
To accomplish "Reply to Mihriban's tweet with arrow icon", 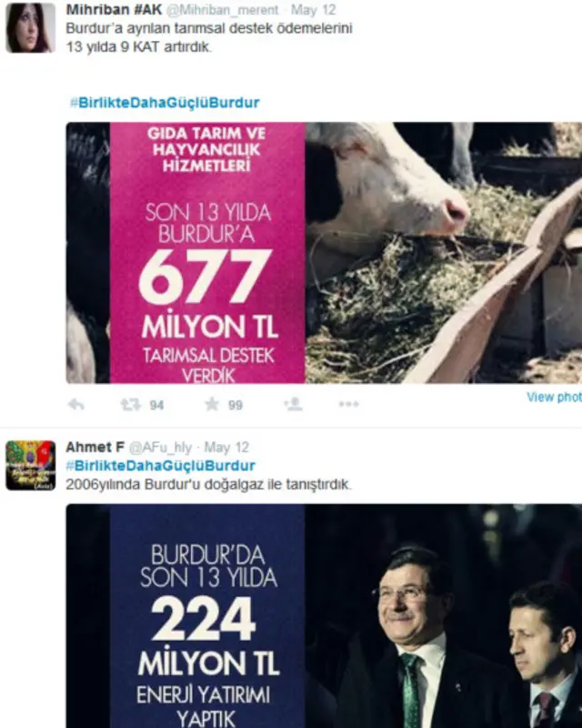I will coord(76,405).
